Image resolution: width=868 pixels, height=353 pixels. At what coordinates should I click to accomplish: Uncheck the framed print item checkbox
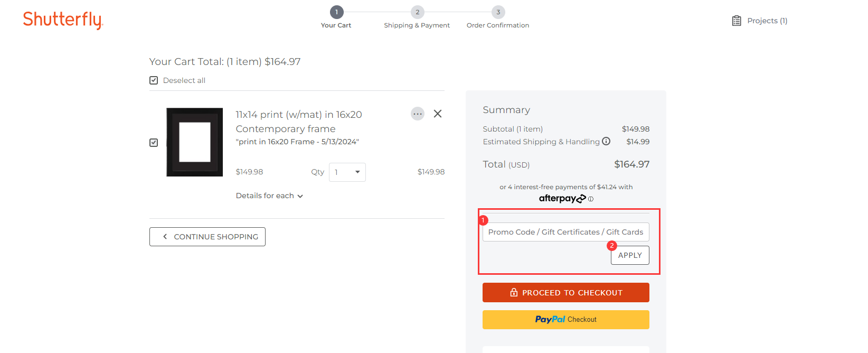coord(154,143)
